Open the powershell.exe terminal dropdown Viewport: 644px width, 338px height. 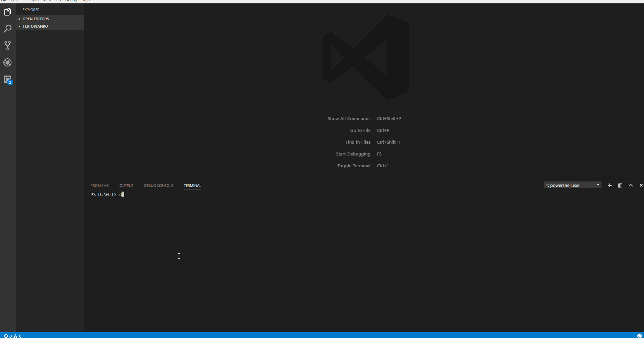pyautogui.click(x=572, y=185)
